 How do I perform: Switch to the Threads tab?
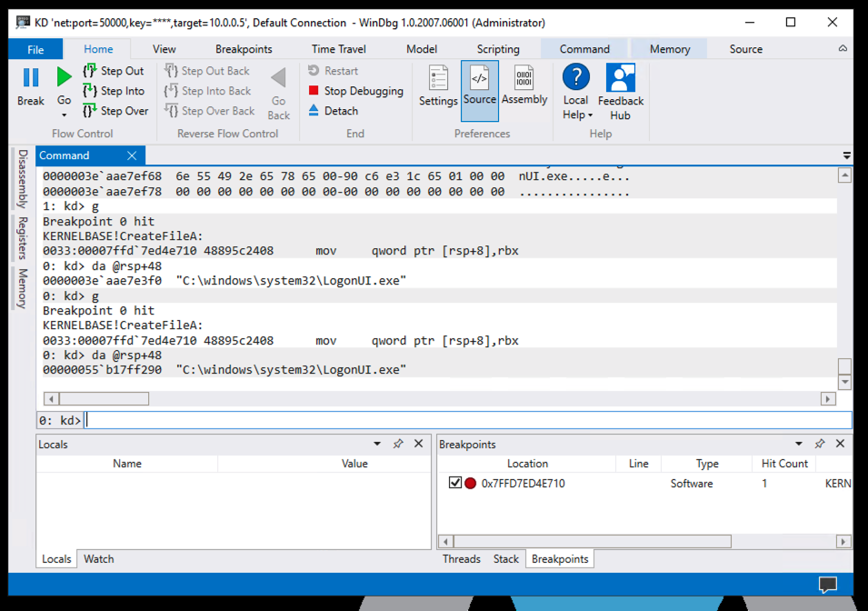point(461,559)
